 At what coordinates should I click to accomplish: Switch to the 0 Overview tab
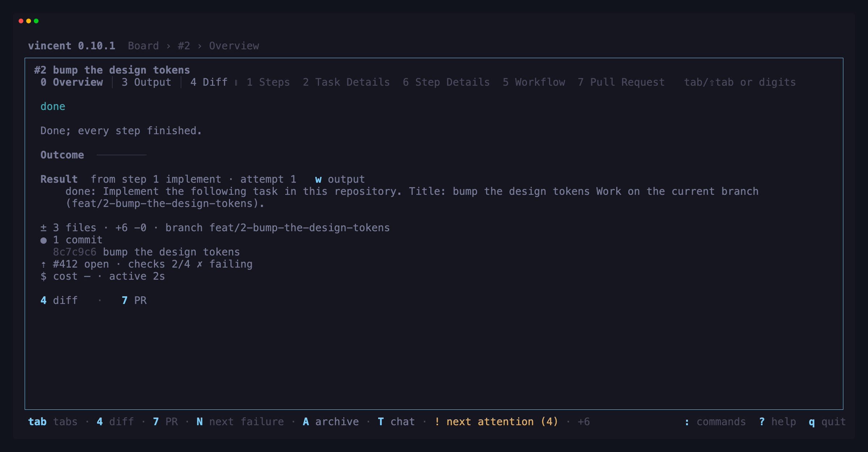tap(72, 82)
